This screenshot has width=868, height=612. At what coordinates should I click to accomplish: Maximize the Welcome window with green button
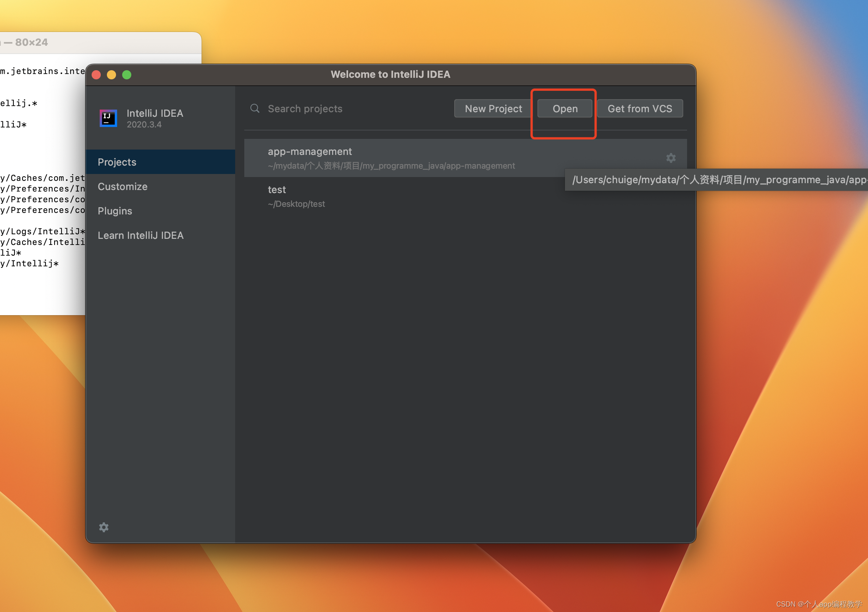pos(127,75)
